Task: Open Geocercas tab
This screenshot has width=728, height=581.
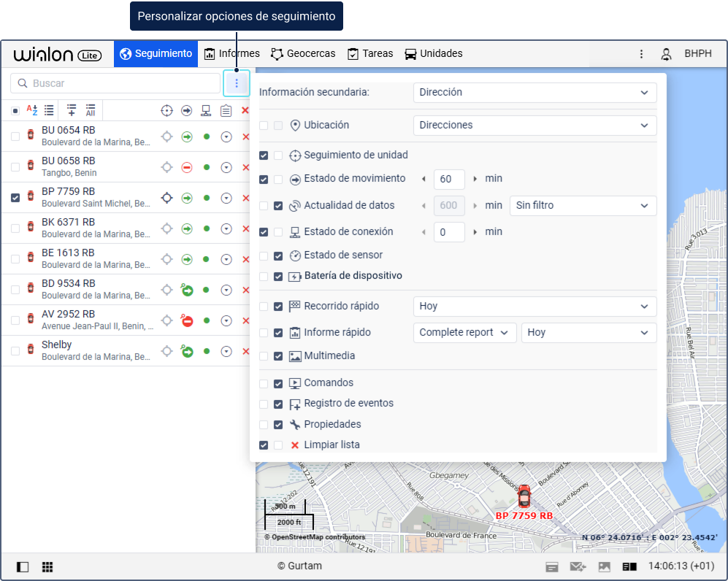Action: click(303, 54)
